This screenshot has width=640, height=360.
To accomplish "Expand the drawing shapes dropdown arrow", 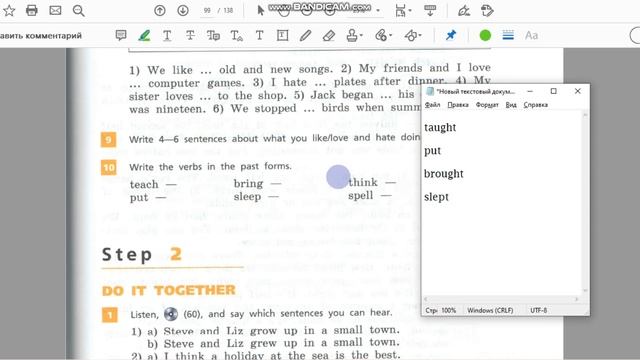I will coord(420,36).
